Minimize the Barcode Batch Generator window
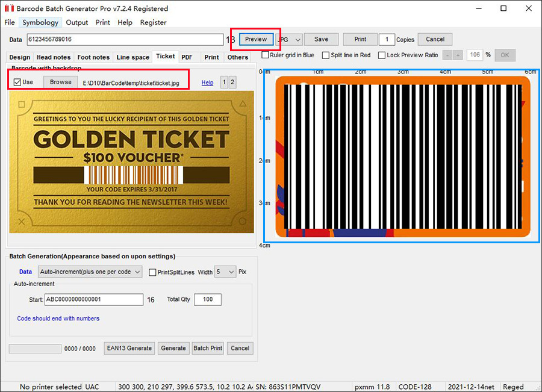 [479, 8]
